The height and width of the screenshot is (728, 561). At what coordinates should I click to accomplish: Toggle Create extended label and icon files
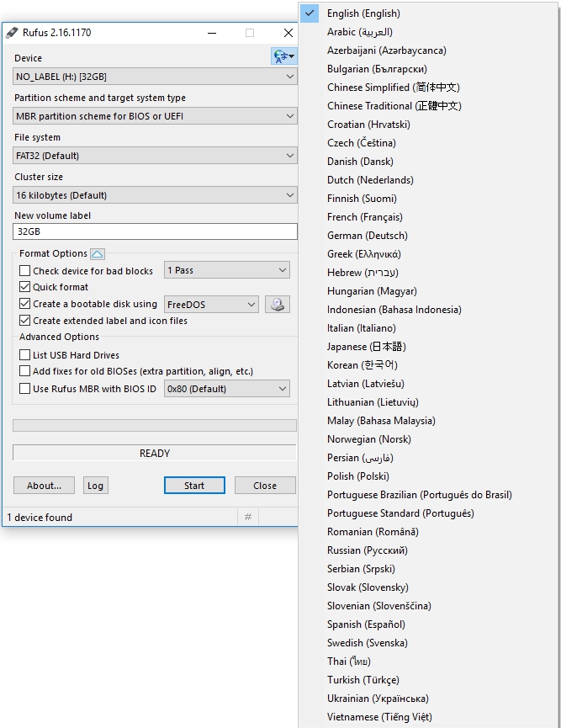tap(25, 321)
